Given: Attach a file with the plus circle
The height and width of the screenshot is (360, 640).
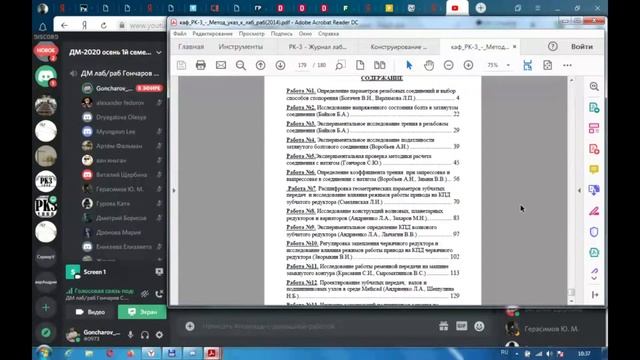Looking at the screenshot, I should (190, 326).
